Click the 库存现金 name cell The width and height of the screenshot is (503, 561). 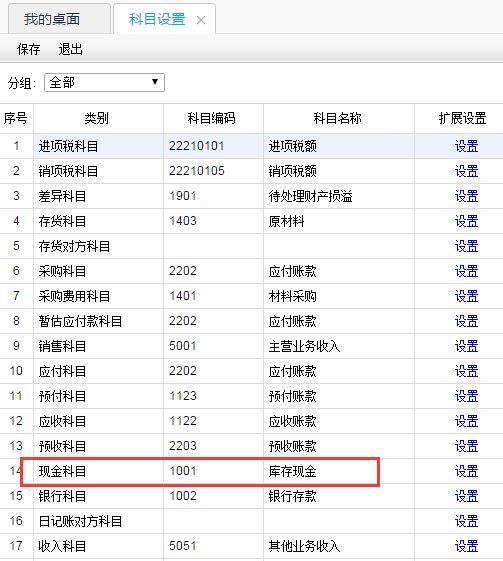[339, 471]
